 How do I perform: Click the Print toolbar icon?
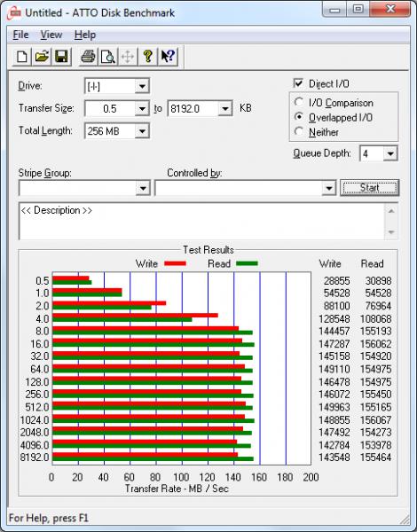[x=88, y=57]
